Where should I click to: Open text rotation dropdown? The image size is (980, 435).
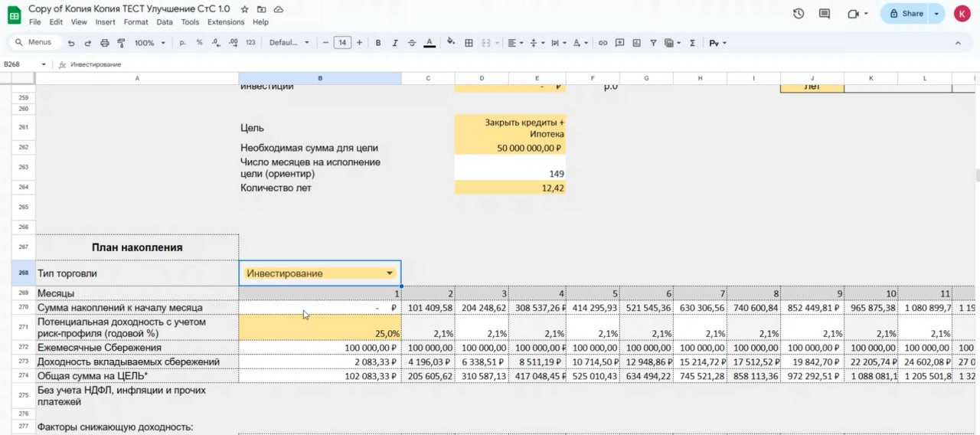click(580, 43)
